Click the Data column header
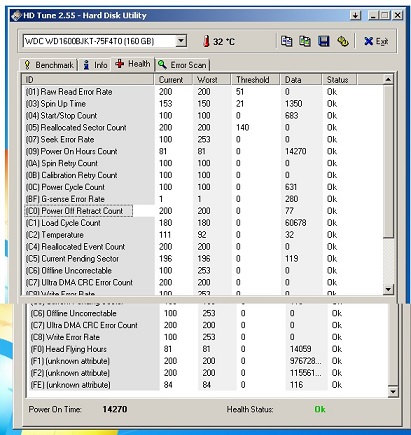 (x=301, y=80)
